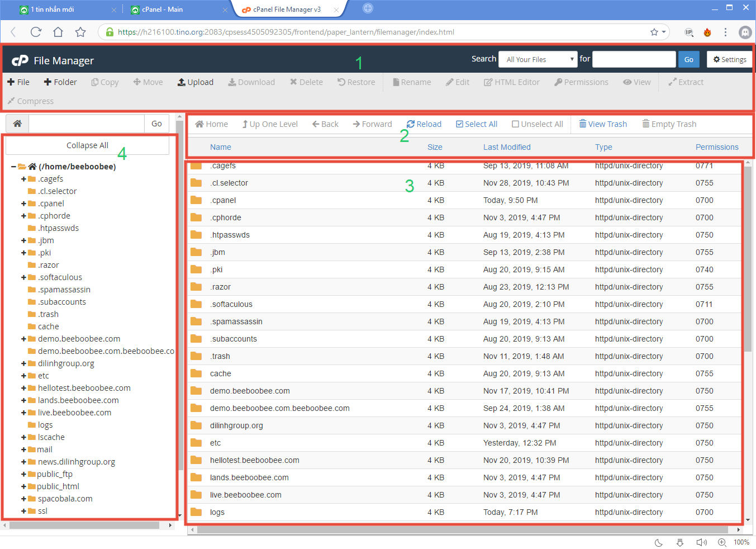Select cache in the folder tree
This screenshot has width=756, height=549.
click(x=49, y=326)
